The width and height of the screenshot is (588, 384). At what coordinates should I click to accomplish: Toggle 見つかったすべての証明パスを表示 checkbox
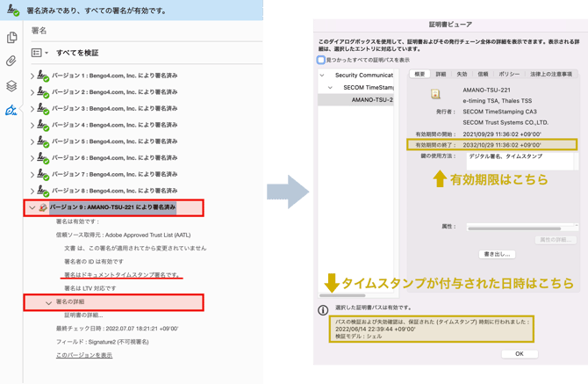pyautogui.click(x=321, y=60)
